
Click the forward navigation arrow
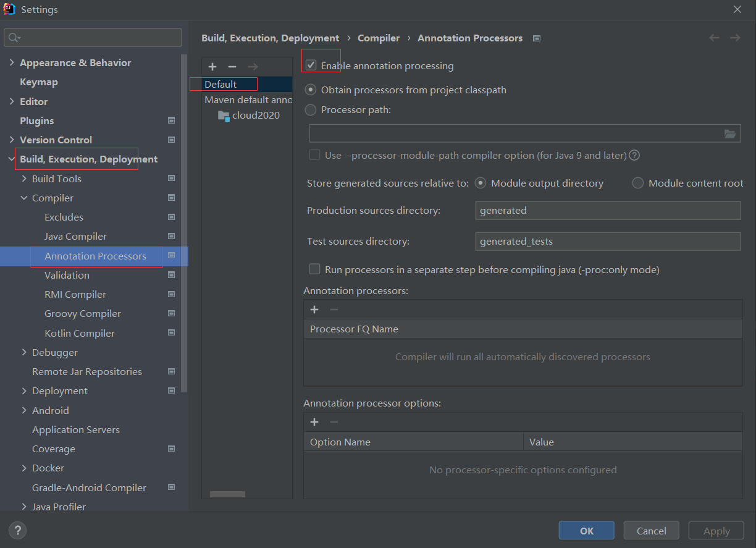tap(735, 38)
